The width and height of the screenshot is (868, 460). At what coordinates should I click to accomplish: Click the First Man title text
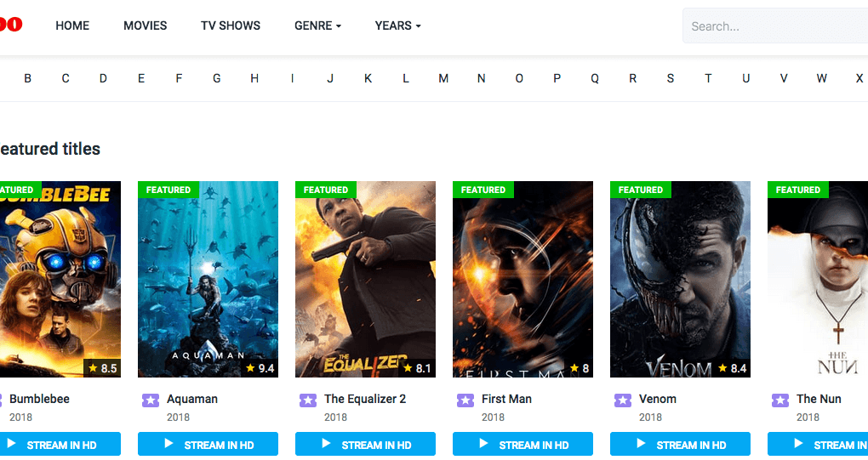(x=506, y=399)
